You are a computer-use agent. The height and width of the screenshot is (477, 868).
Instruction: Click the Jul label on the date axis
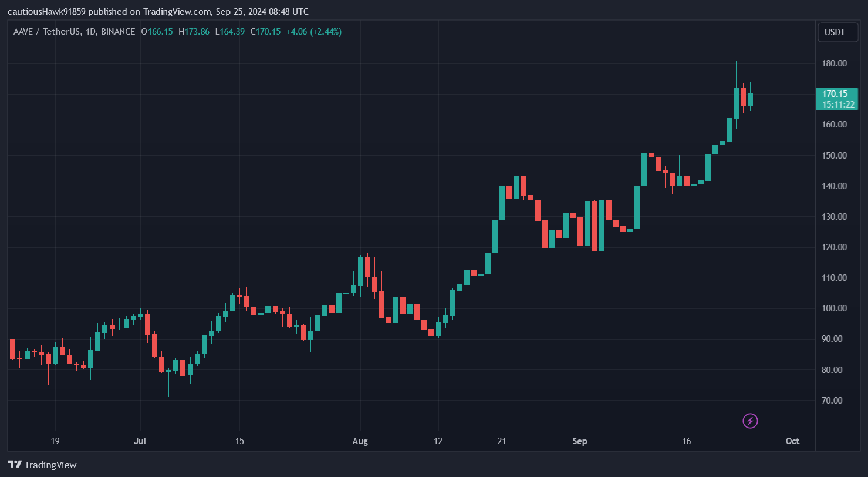point(140,441)
